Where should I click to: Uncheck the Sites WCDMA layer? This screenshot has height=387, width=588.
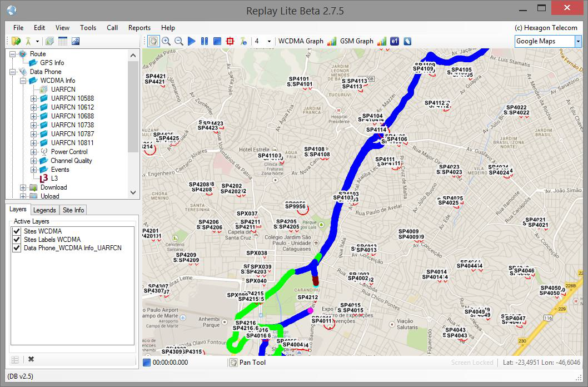17,231
